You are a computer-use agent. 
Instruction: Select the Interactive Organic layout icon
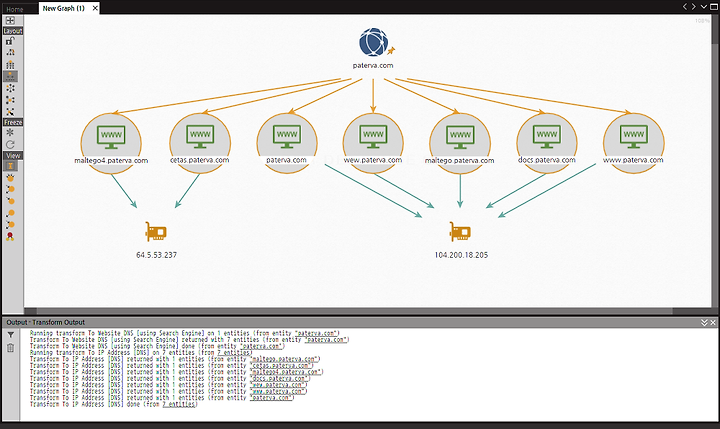pyautogui.click(x=10, y=112)
